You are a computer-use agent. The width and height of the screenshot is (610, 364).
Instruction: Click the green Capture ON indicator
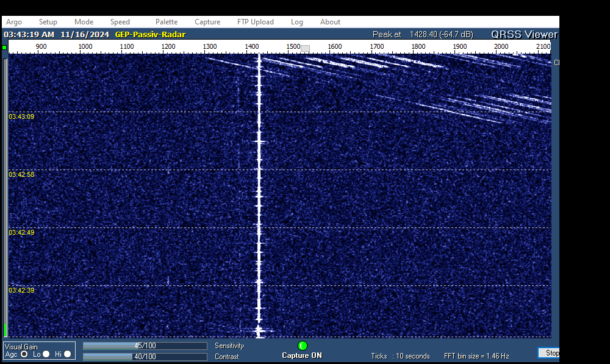tap(303, 346)
